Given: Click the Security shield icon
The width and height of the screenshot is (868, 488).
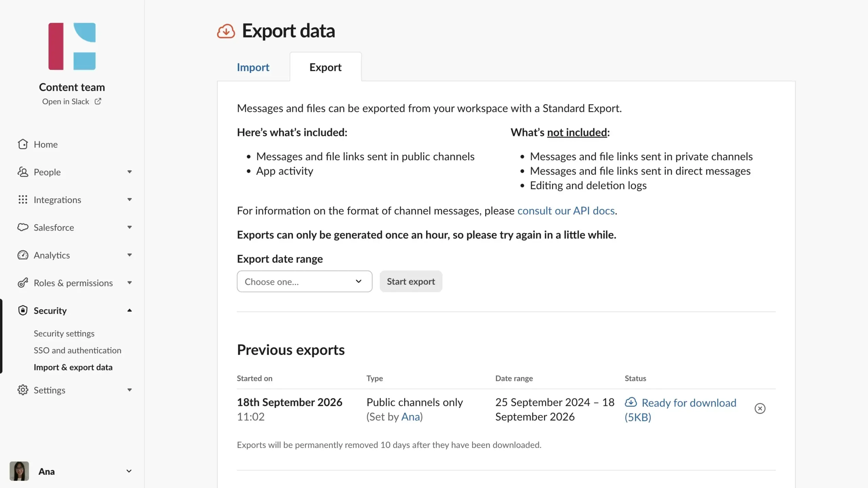Looking at the screenshot, I should 23,310.
